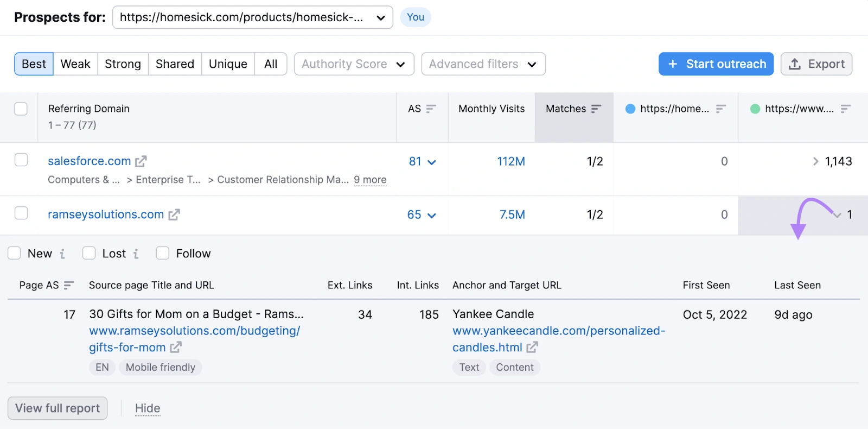Open ramseysolutions.com external link icon
The width and height of the screenshot is (868, 429).
pos(174,214)
